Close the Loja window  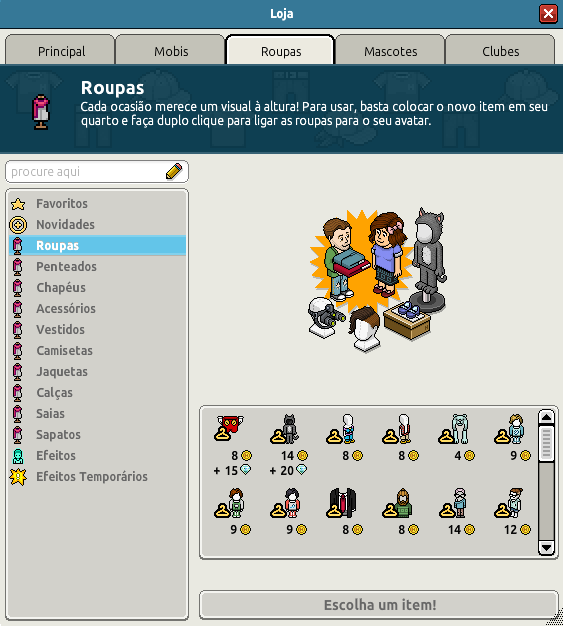(548, 14)
